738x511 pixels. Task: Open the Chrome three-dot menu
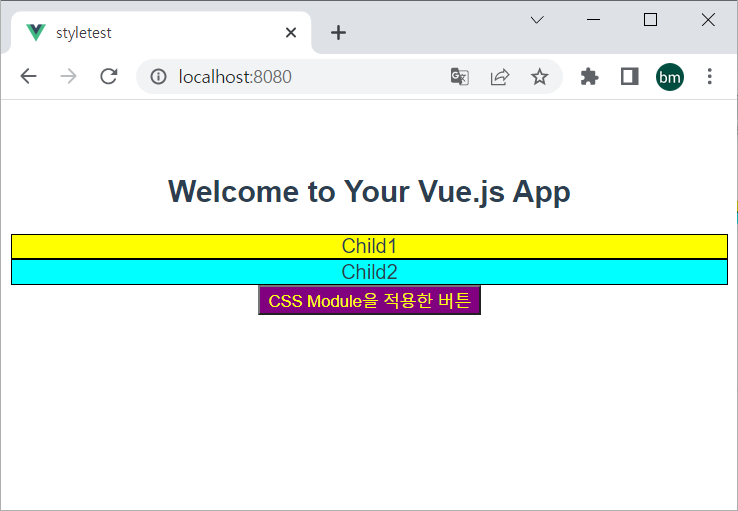pos(710,76)
